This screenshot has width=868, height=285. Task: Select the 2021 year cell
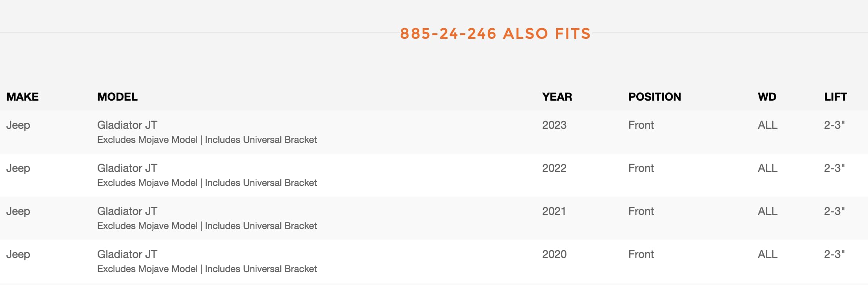coord(554,211)
